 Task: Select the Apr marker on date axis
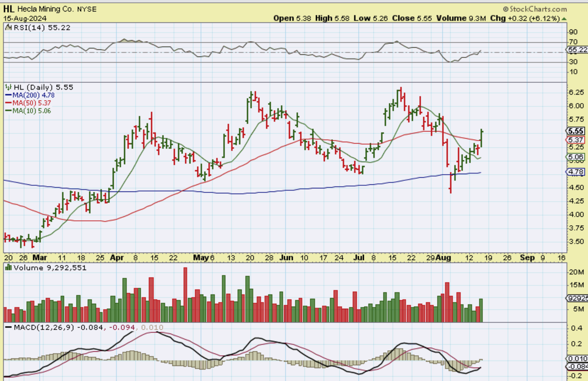click(117, 258)
